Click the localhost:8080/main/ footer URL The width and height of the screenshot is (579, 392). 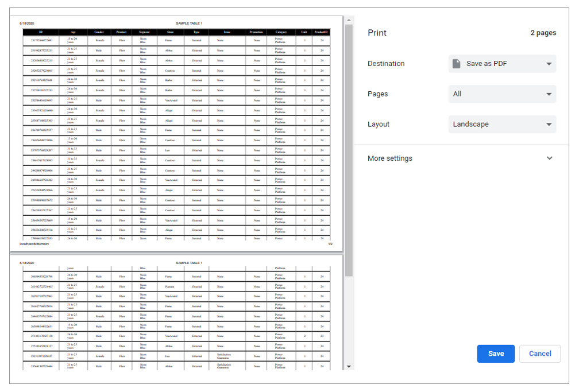[34, 243]
